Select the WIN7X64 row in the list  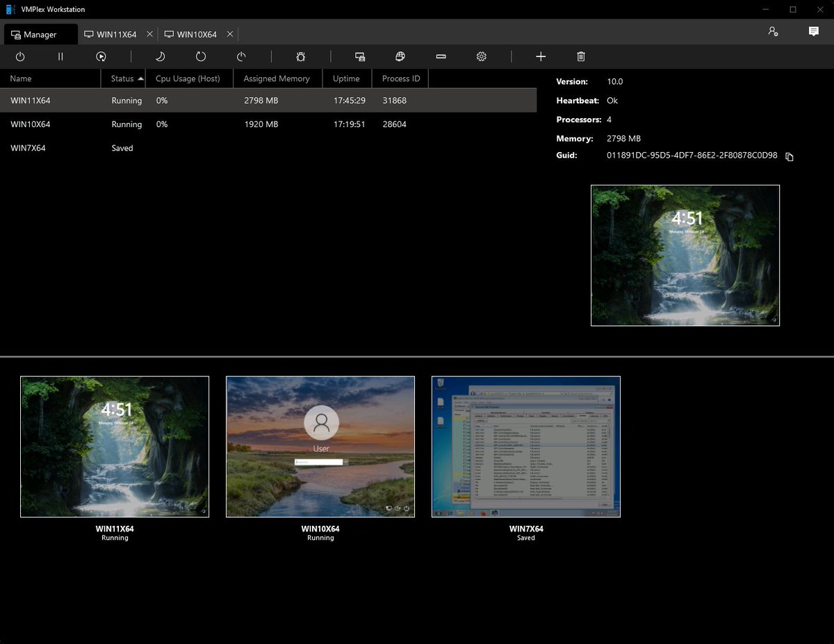tap(268, 148)
